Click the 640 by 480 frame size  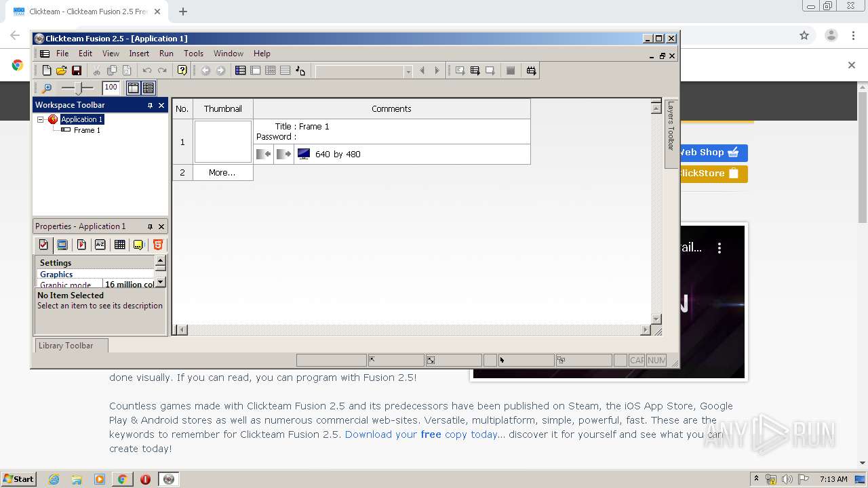(338, 154)
